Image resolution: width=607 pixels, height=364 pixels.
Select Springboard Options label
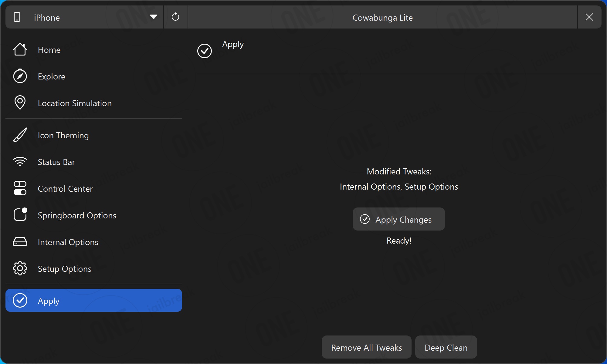(77, 215)
